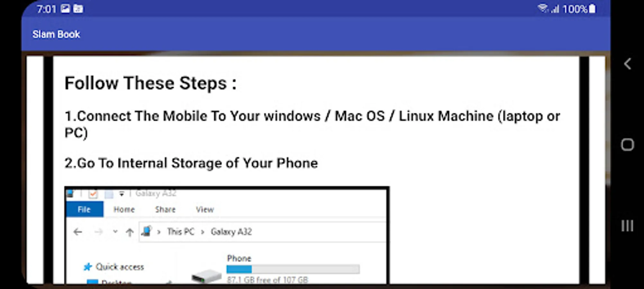The height and width of the screenshot is (289, 644).
Task: Tap the Wi-Fi signal icon
Action: pyautogui.click(x=543, y=8)
